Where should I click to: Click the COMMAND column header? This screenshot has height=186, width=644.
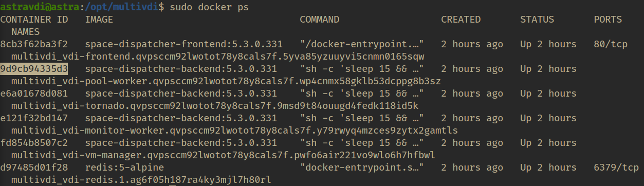320,20
